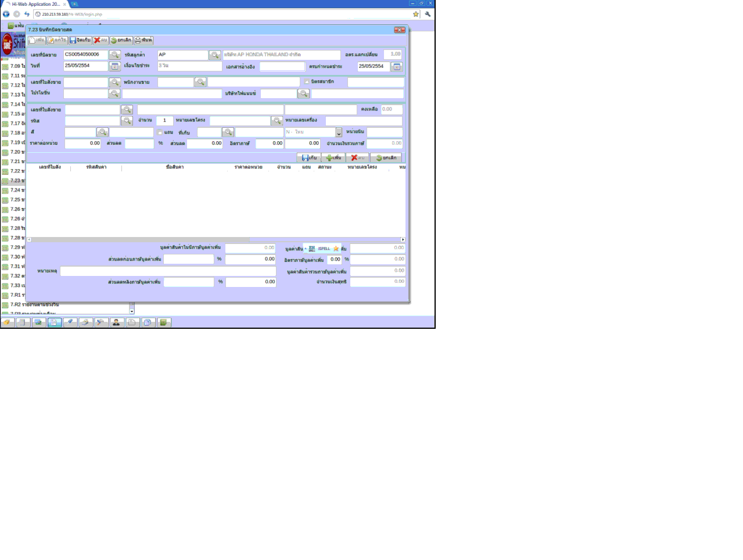Viewport: 743px width, 560px height.
Task: Open a new browser tab
Action: click(74, 4)
